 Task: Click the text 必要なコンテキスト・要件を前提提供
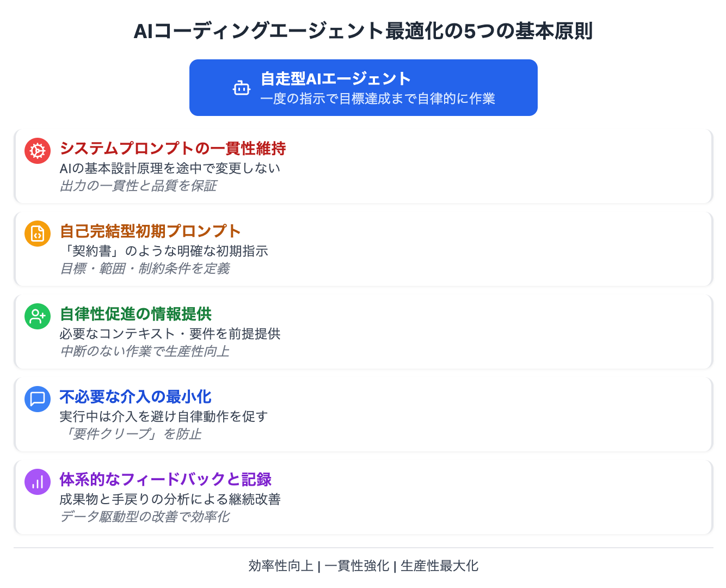pyautogui.click(x=170, y=334)
